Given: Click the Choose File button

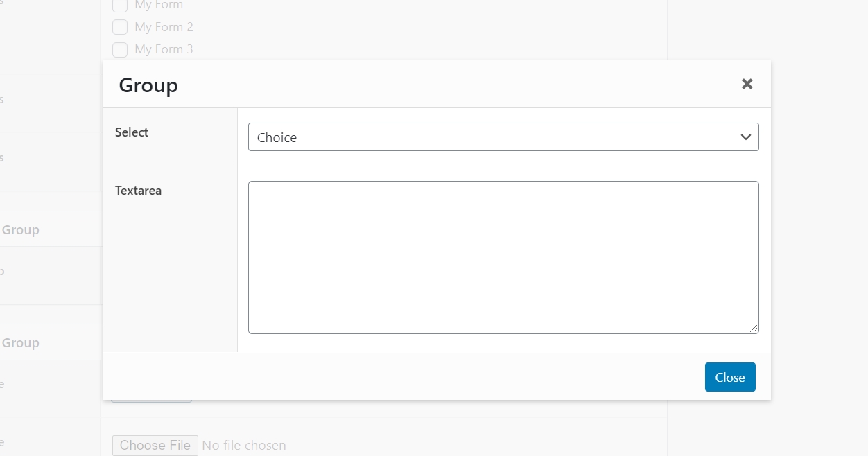Looking at the screenshot, I should pos(155,445).
